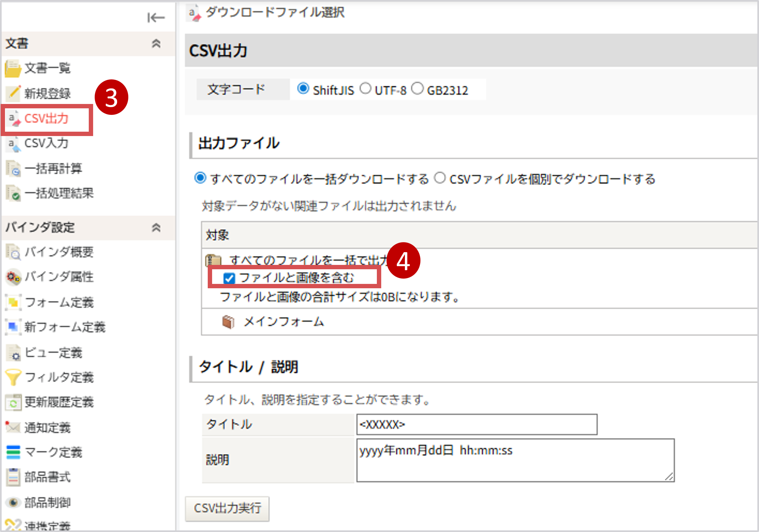759x532 pixels.
Task: Open 通知定義 link
Action: pos(48,428)
